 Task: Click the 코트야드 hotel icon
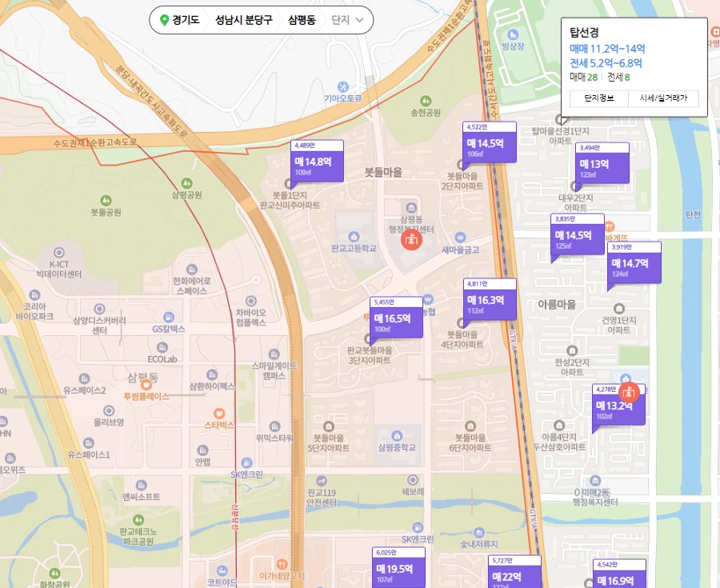(222, 570)
